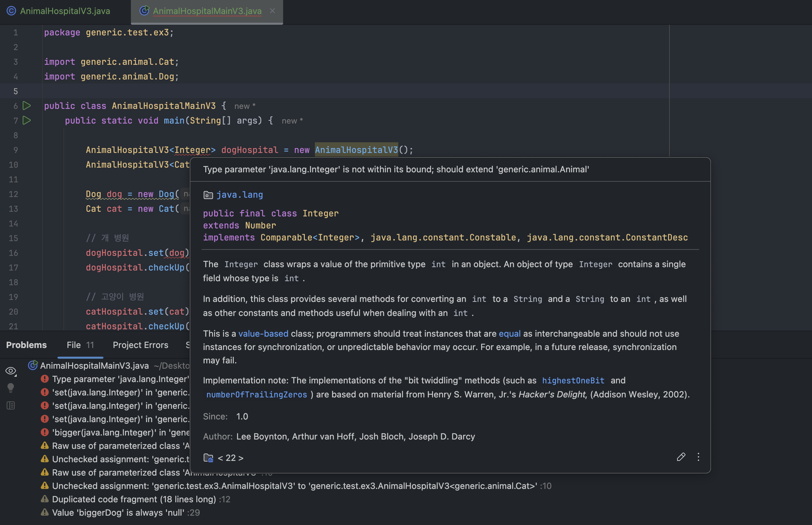The image size is (812, 525).
Task: Click the lightbulb quick-fix icon in Problems sidebar
Action: tap(11, 388)
